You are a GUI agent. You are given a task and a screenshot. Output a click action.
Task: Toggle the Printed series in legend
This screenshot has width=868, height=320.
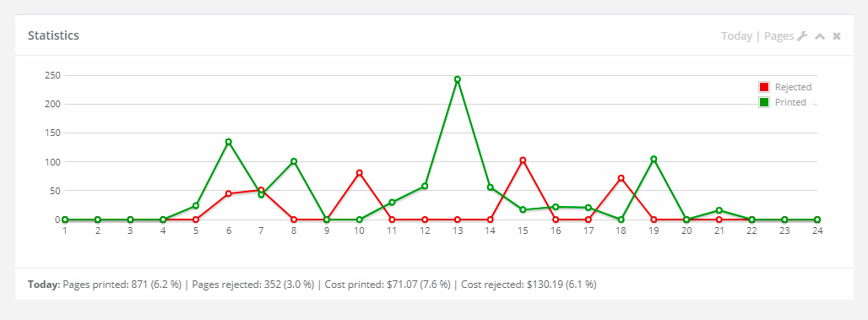click(x=764, y=102)
